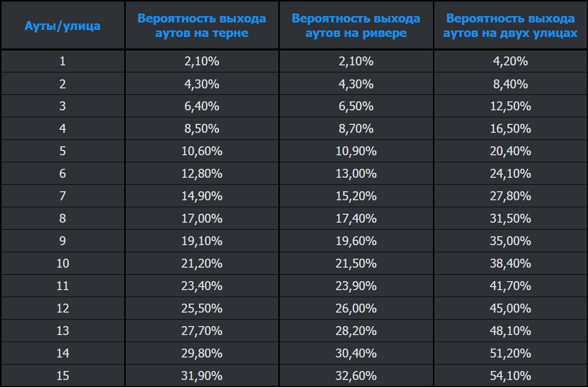The width and height of the screenshot is (588, 387).
Task: Click the 45,00% cell for 12 outs
Action: point(510,308)
